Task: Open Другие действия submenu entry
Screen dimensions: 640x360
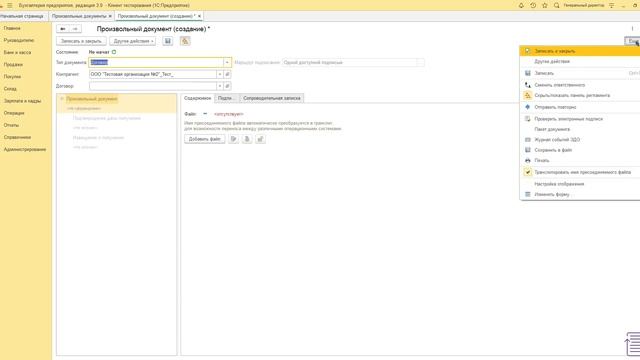Action: 580,61
